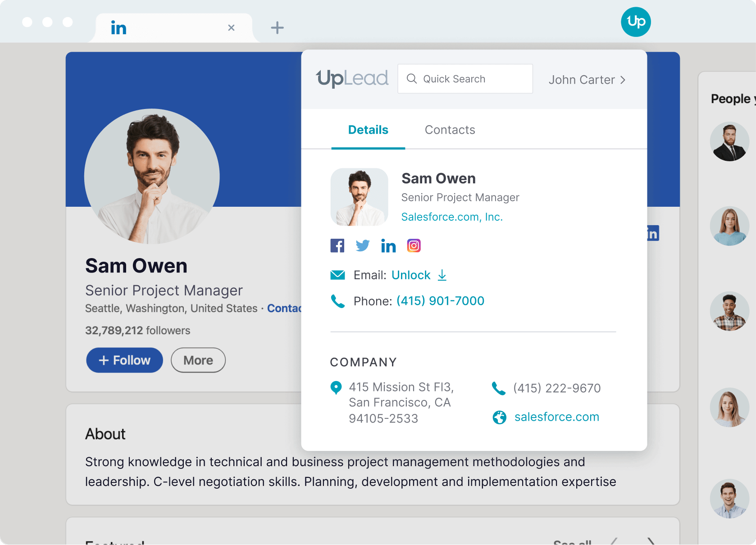This screenshot has width=756, height=545.
Task: Click the download arrow next to Unlock
Action: [x=442, y=275]
